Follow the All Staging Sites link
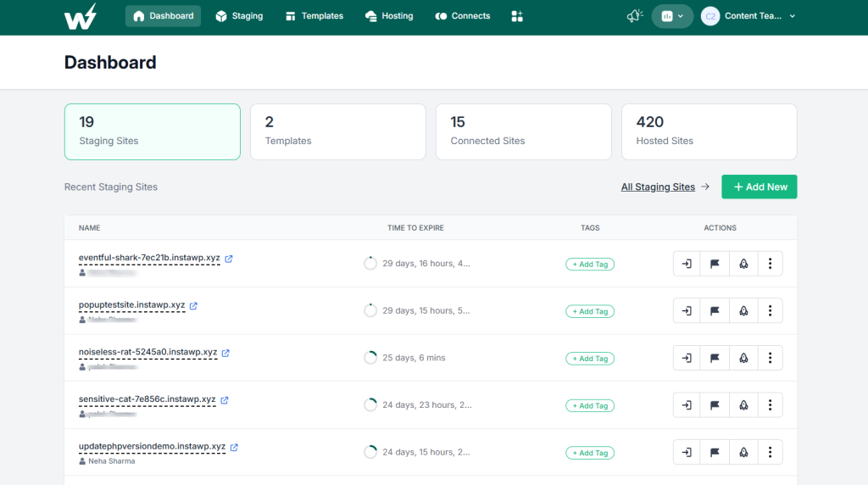 tap(658, 187)
